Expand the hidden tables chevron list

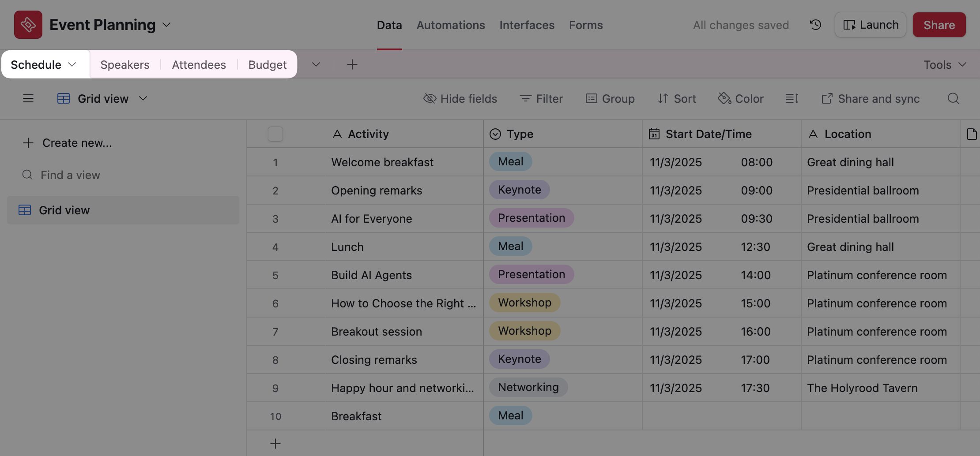[x=316, y=64]
